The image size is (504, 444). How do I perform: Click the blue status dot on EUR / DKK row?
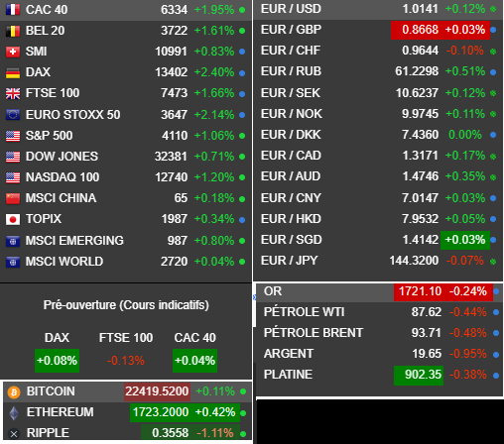493,135
